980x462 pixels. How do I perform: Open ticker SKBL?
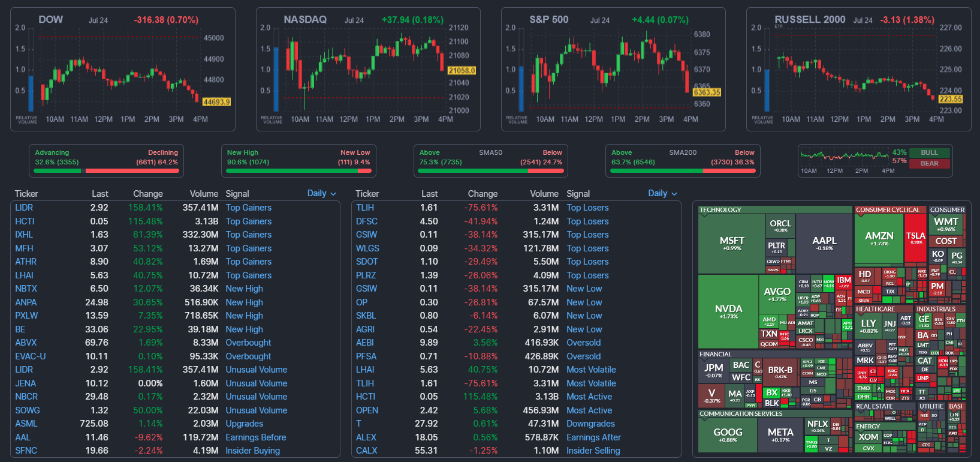366,316
